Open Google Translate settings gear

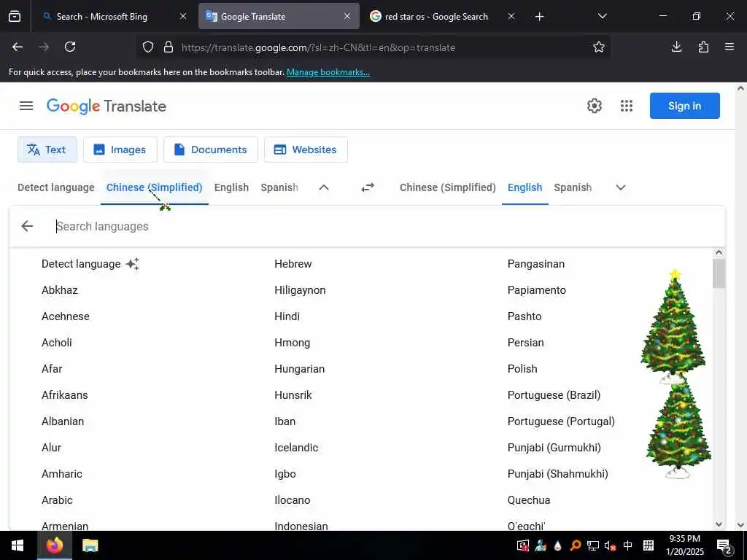tap(594, 106)
